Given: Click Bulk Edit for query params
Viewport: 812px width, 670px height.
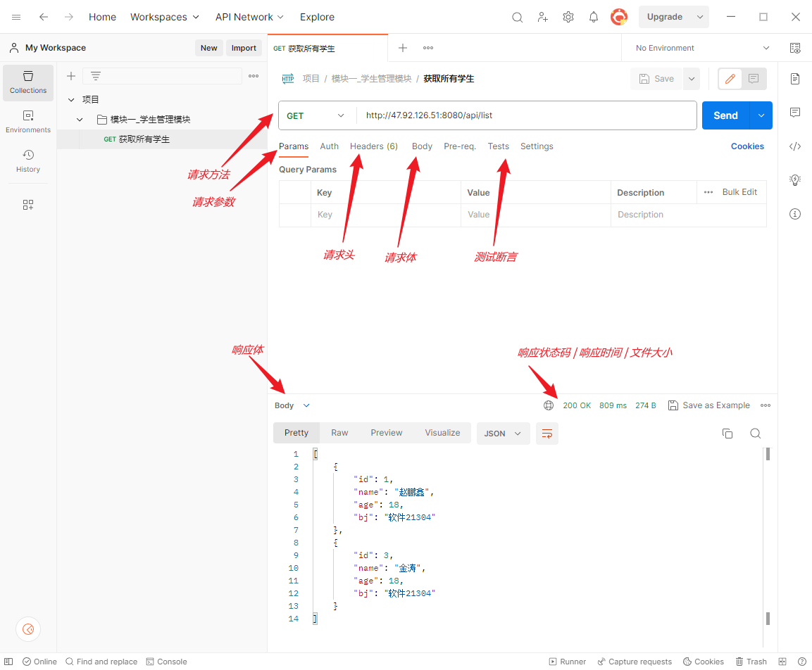Looking at the screenshot, I should (739, 192).
